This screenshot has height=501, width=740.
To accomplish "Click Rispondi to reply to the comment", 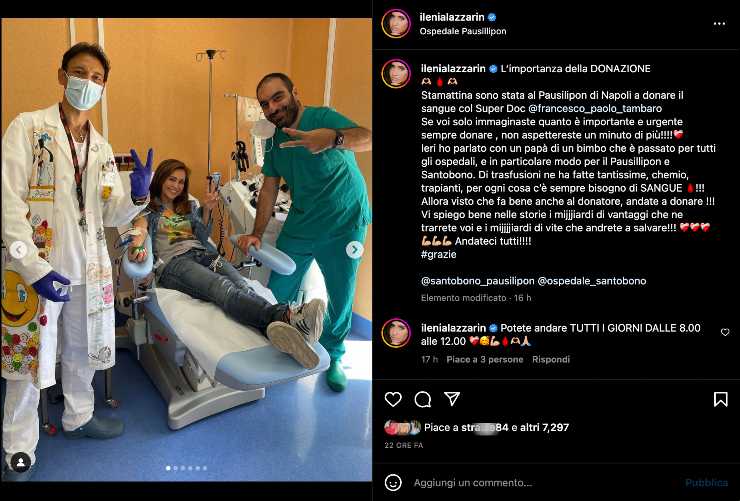I will [x=551, y=359].
